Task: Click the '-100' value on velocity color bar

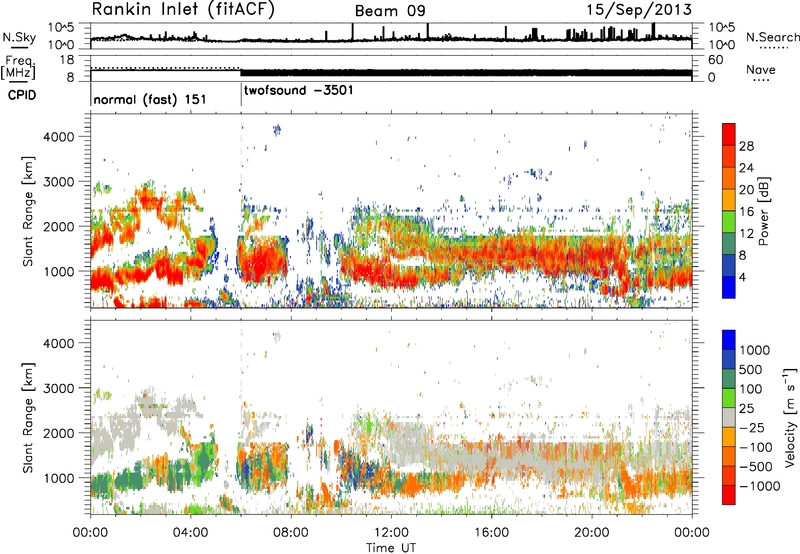Action: 756,447
